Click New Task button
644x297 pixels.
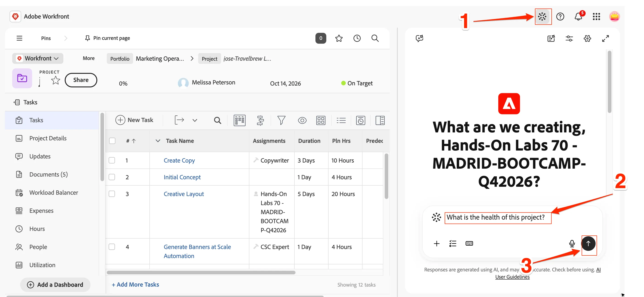pos(134,120)
